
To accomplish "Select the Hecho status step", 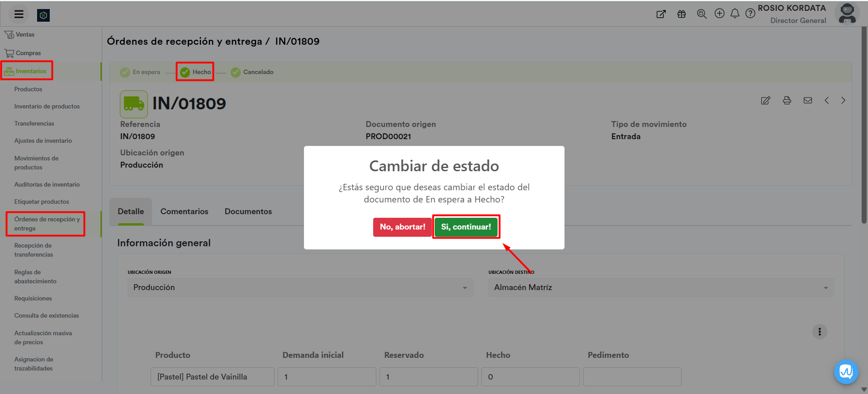I will click(x=195, y=72).
